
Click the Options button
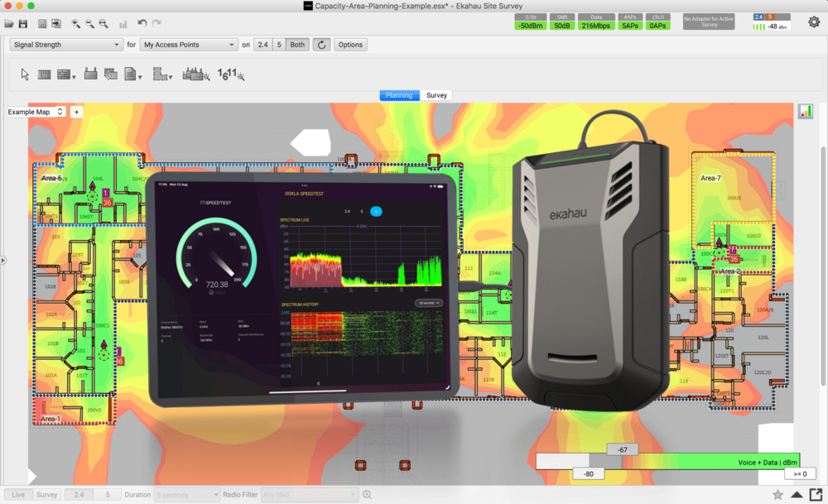[350, 45]
